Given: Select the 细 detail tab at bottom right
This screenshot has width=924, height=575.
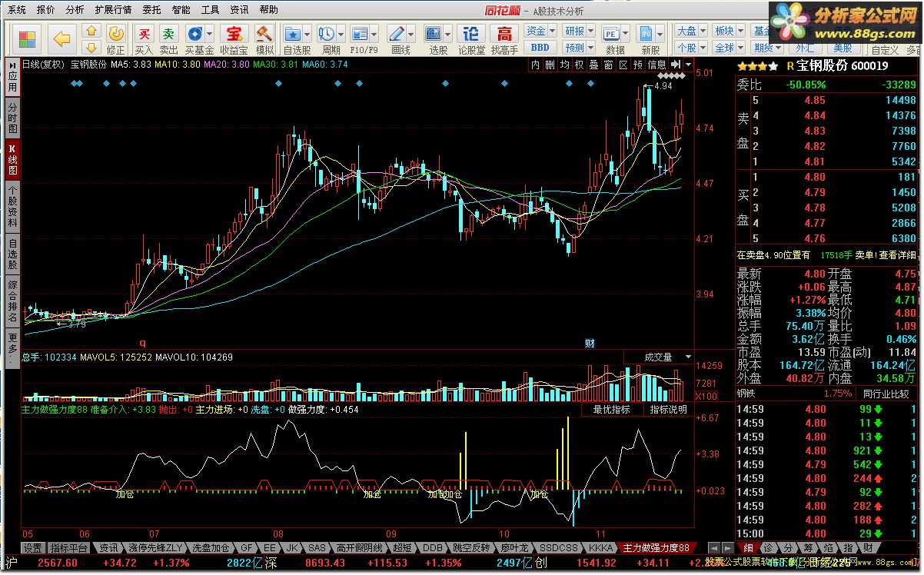Looking at the screenshot, I should pos(748,548).
